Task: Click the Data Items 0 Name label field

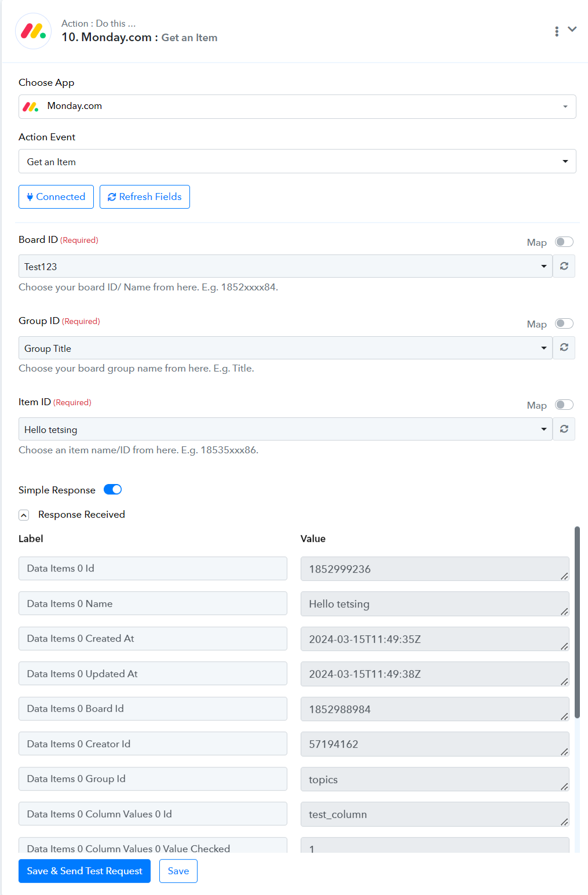Action: [153, 603]
